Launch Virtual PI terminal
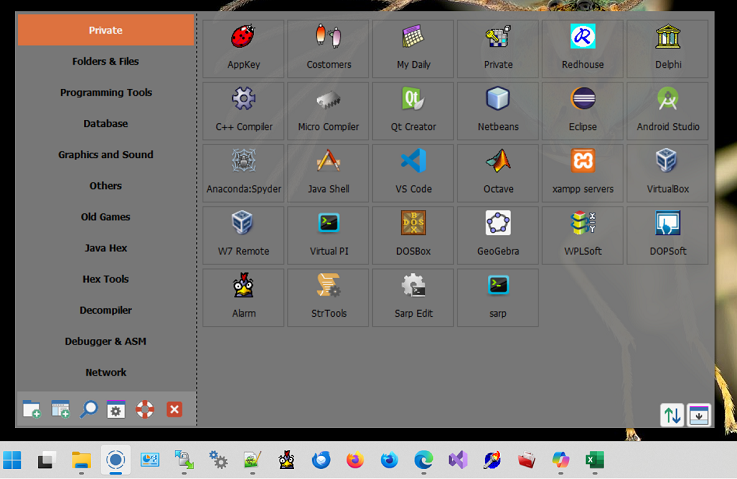737x479 pixels. click(328, 236)
